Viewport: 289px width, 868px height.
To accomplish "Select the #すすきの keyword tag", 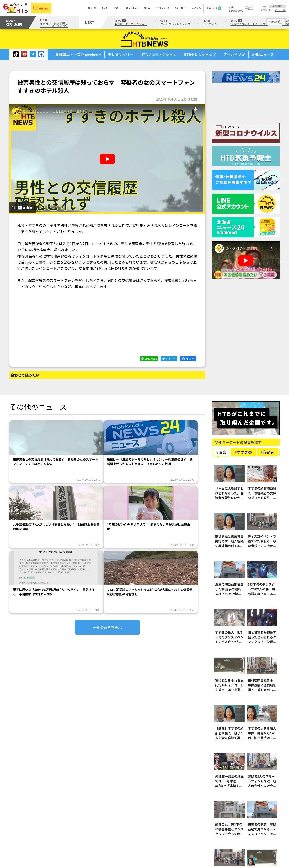I will [243, 452].
